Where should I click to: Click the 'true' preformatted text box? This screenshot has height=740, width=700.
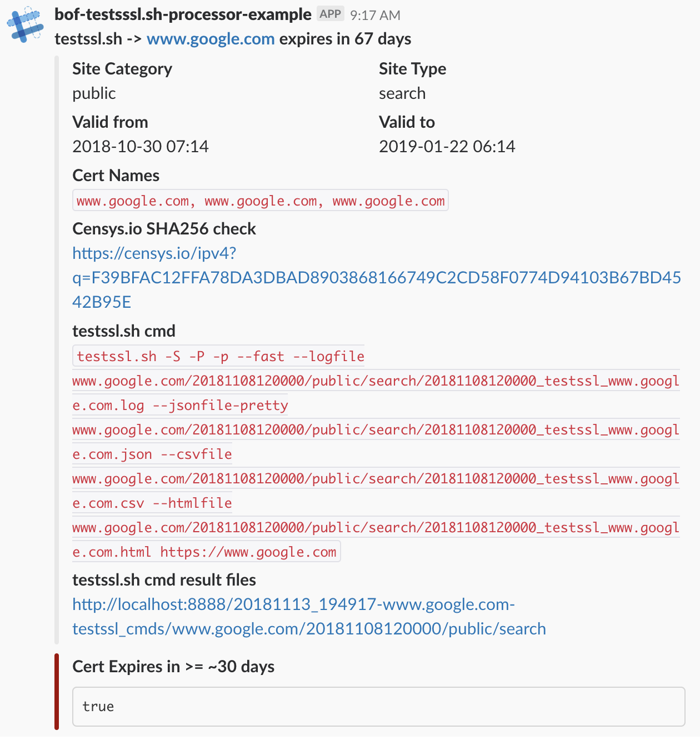pos(378,707)
